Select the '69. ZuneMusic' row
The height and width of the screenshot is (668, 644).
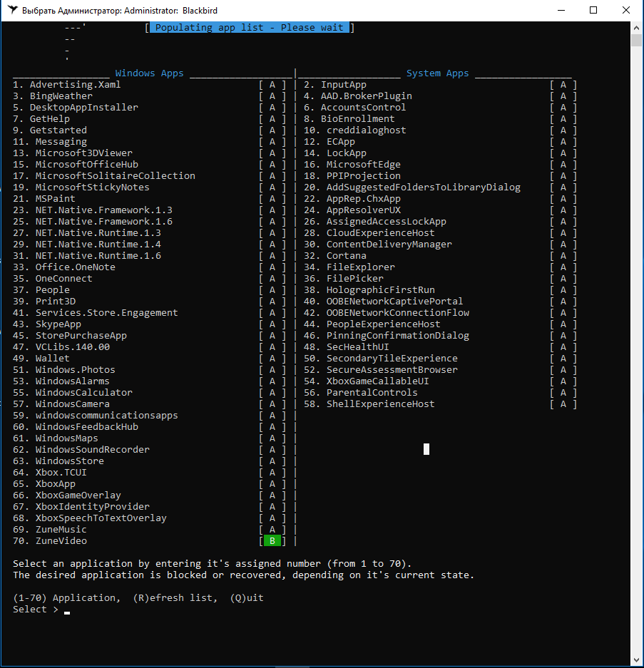point(149,530)
